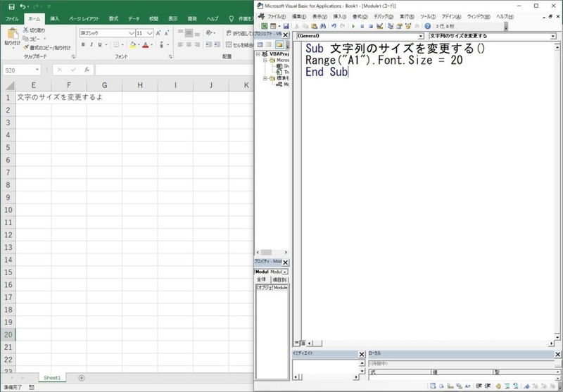Screen dimensions: 563x392
Task: Open the (General) object dropdown
Action: point(421,37)
